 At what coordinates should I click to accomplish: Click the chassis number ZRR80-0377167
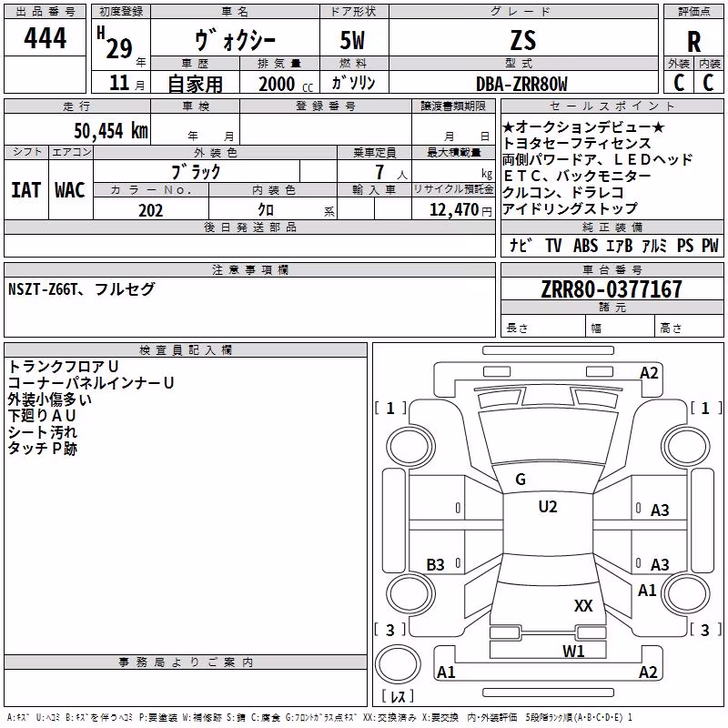click(x=612, y=289)
